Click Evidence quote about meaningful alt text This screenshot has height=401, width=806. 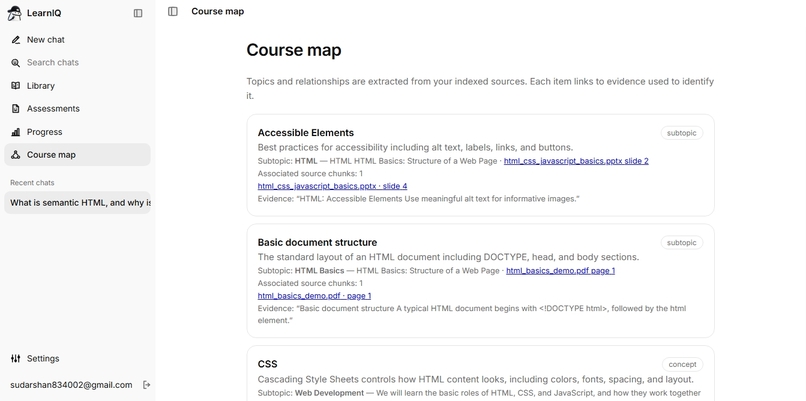418,198
